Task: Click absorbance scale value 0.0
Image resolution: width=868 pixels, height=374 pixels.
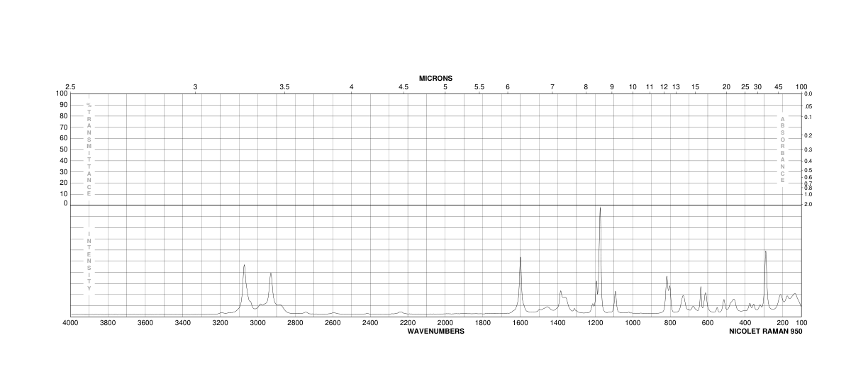Action: pyautogui.click(x=808, y=93)
